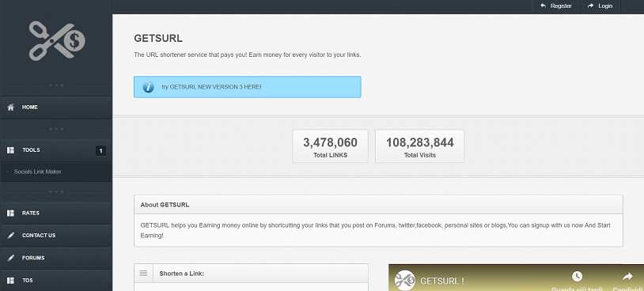The height and width of the screenshot is (291, 644).
Task: Open the RATES page
Action: 56,213
